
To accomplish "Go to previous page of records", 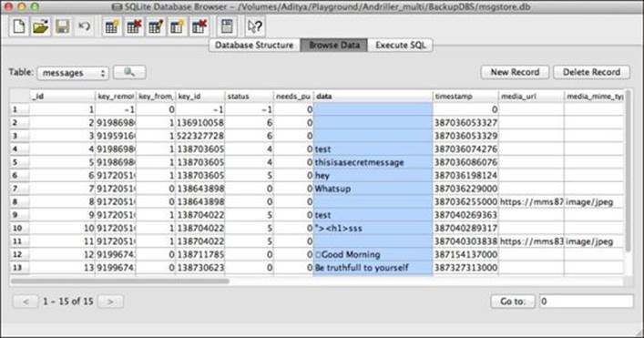I will click(x=26, y=302).
